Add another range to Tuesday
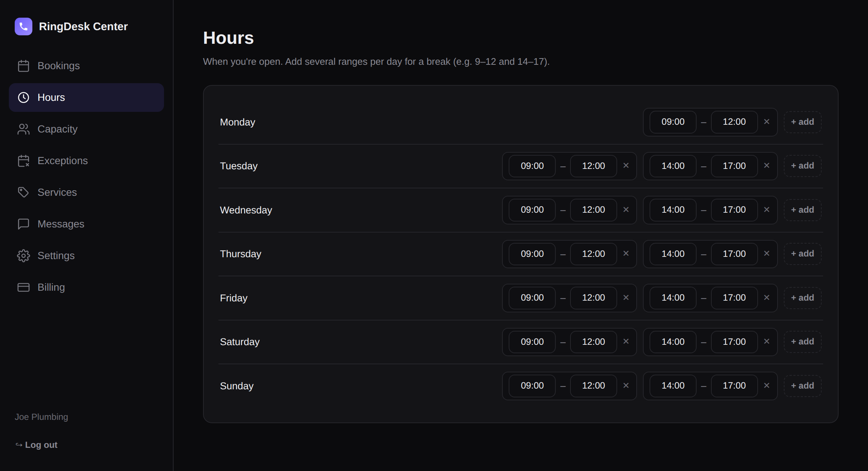This screenshot has height=471, width=868. 803,166
